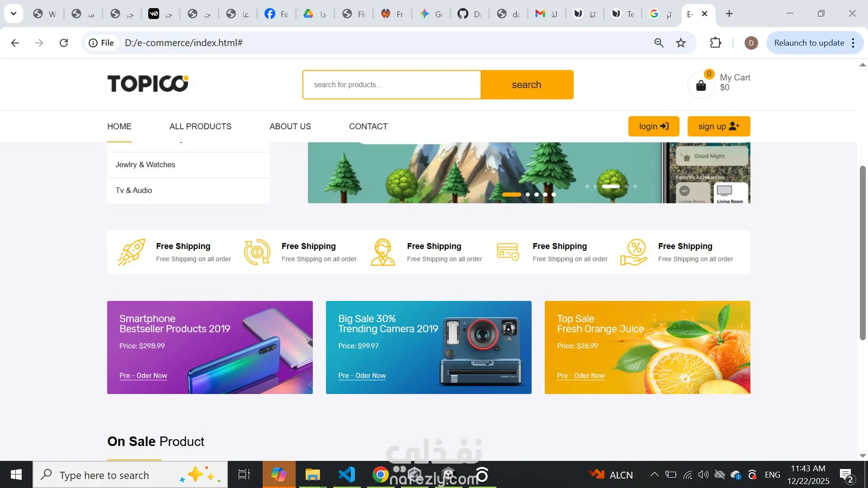The height and width of the screenshot is (488, 868).
Task: Click the search for products field
Action: coord(392,85)
